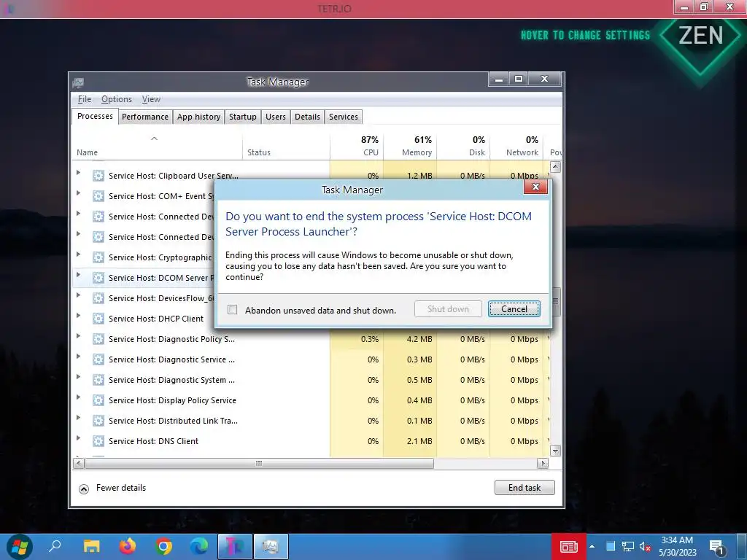747x560 pixels.
Task: Click the Cancel button in the dialog
Action: 514,309
